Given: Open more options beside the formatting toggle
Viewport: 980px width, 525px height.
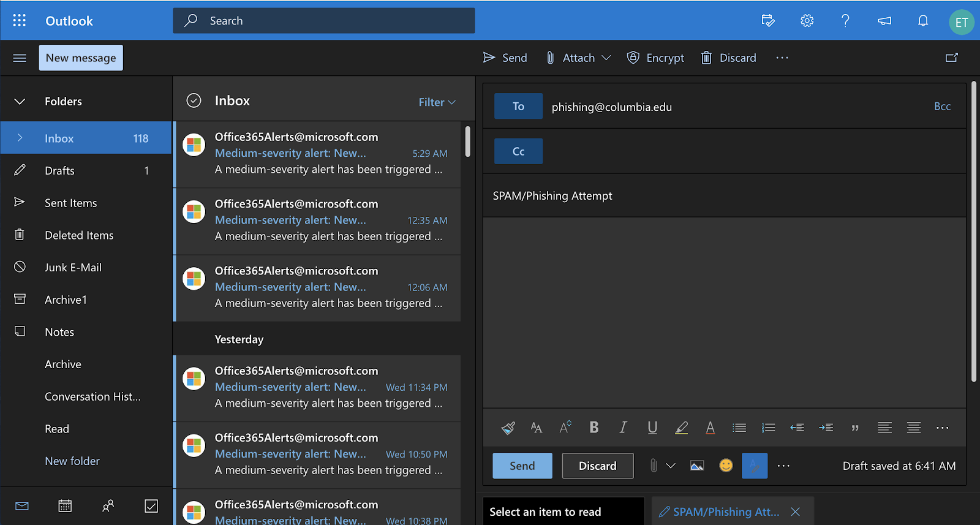Looking at the screenshot, I should 783,466.
